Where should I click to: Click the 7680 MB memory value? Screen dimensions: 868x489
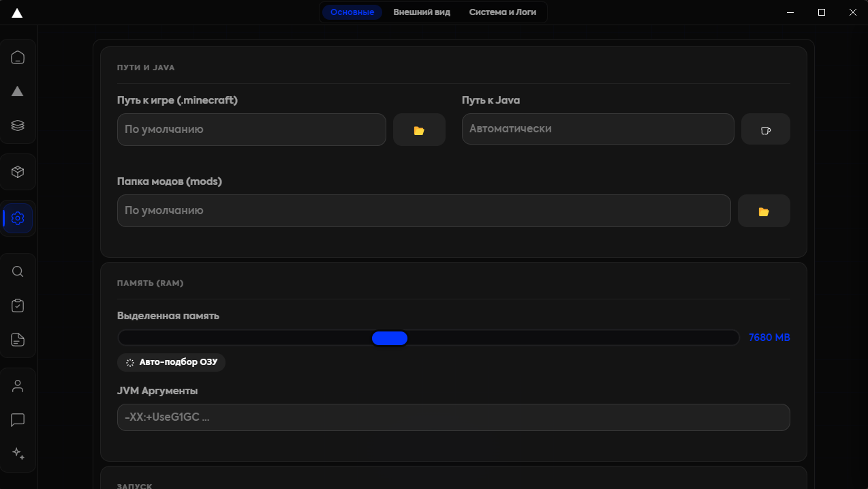pos(769,338)
